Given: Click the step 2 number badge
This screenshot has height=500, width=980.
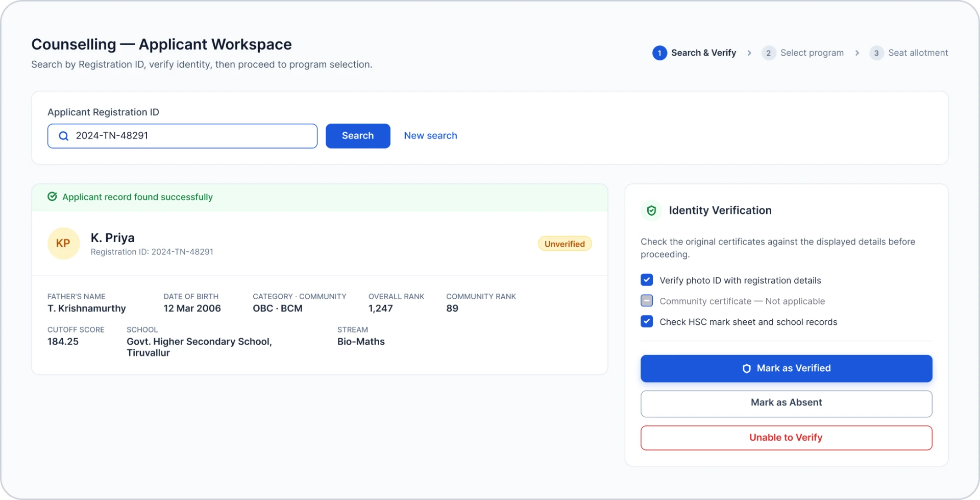Looking at the screenshot, I should (x=769, y=53).
